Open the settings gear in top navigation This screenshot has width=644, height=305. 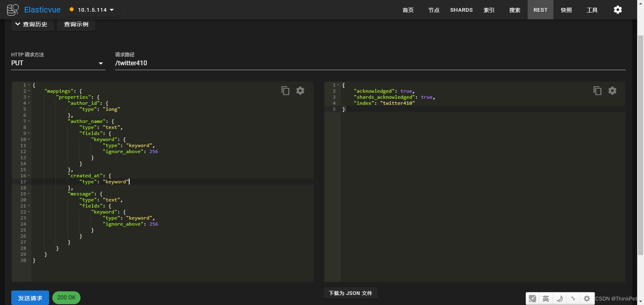coord(618,10)
